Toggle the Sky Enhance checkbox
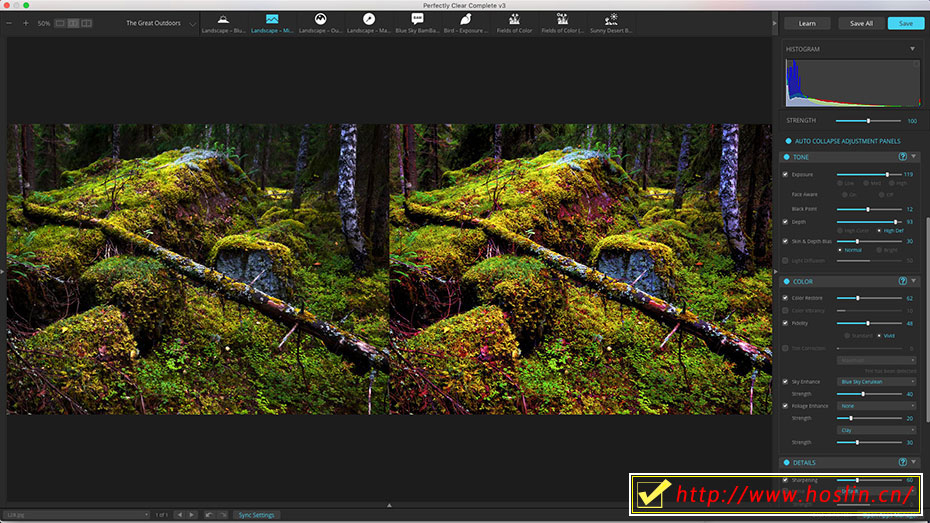 click(x=785, y=382)
